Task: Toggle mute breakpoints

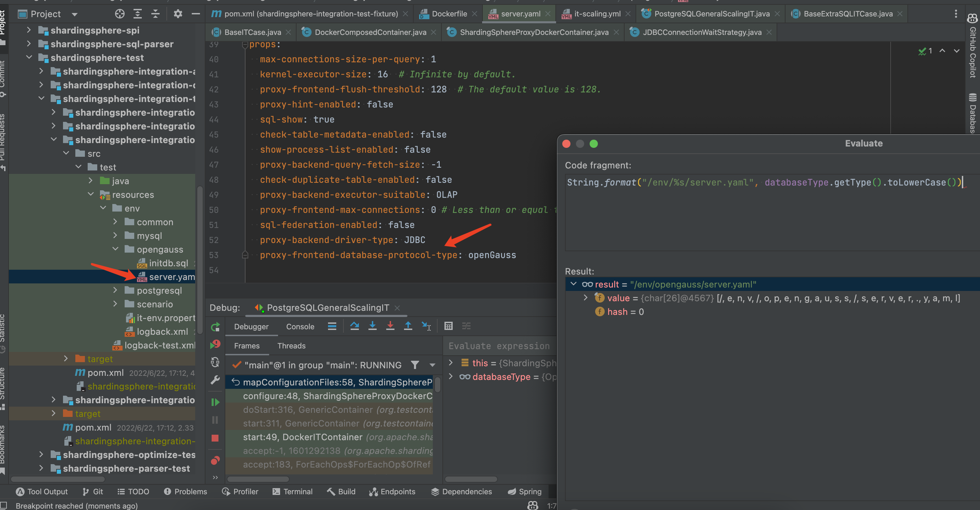Action: (215, 461)
